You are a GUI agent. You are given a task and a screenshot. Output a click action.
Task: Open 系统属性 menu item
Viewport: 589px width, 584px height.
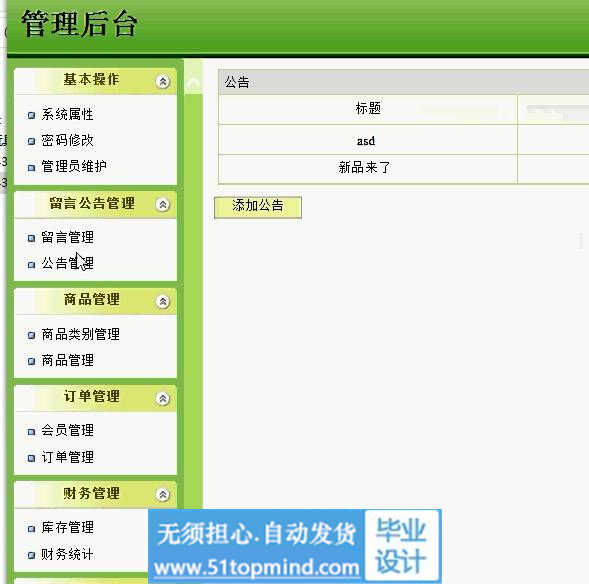click(x=67, y=114)
